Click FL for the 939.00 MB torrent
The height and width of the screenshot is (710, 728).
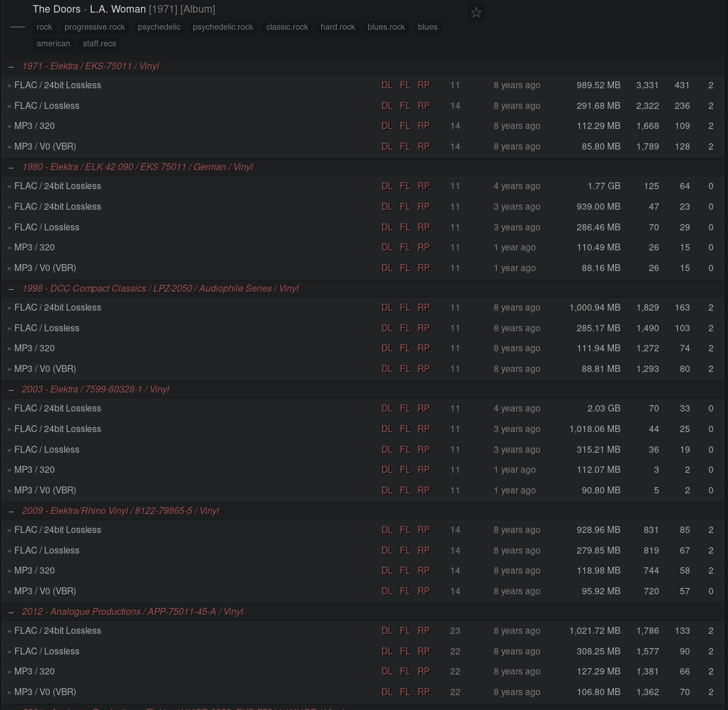(405, 206)
